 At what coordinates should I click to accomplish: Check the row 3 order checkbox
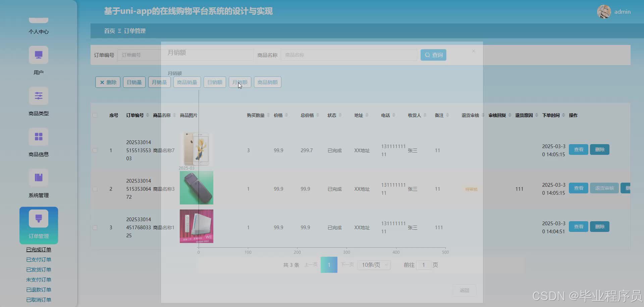tap(95, 228)
